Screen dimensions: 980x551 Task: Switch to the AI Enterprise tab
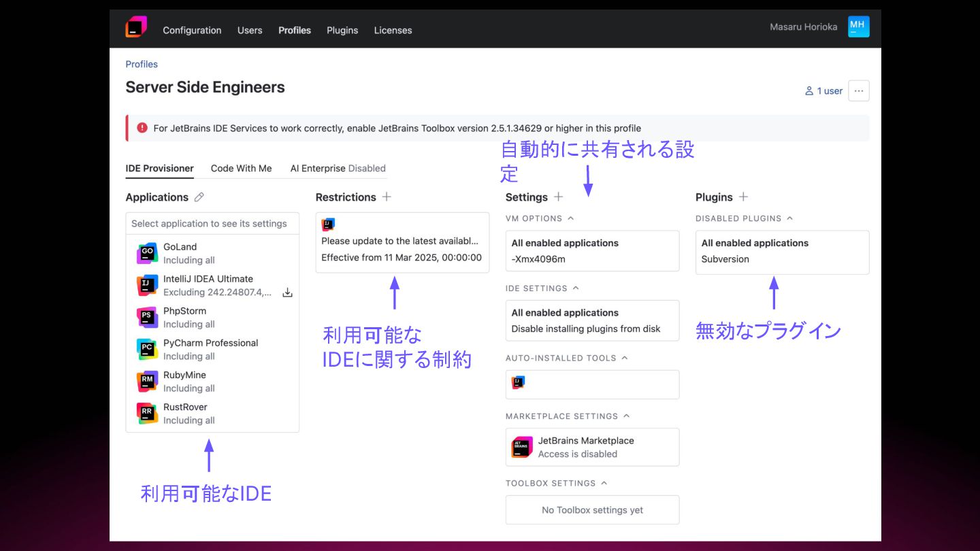click(x=338, y=168)
